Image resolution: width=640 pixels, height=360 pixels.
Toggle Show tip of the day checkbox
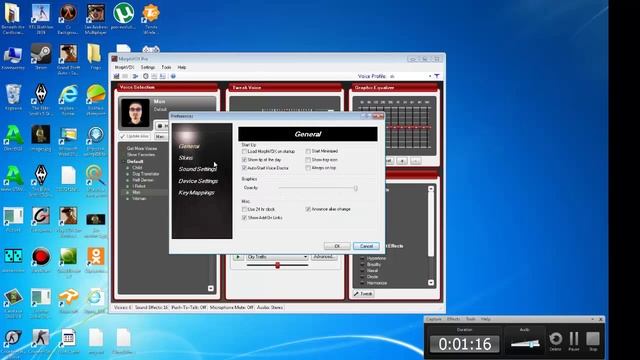(x=244, y=160)
